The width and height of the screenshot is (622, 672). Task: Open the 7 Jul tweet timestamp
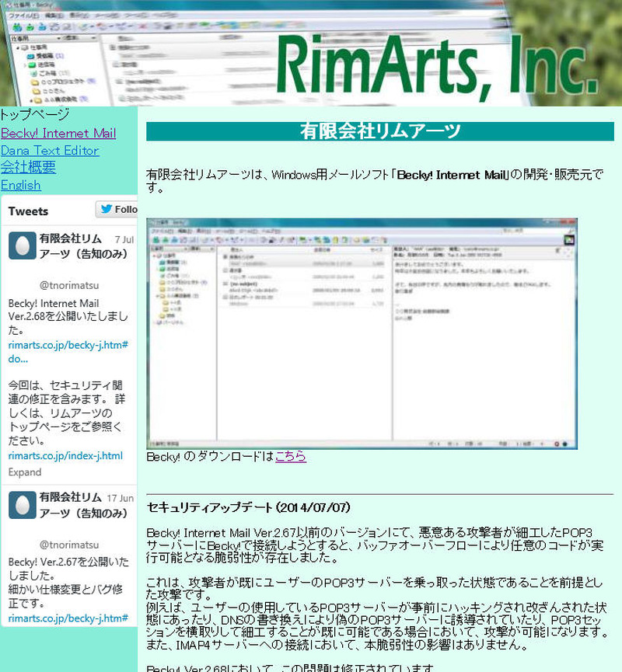[x=124, y=239]
